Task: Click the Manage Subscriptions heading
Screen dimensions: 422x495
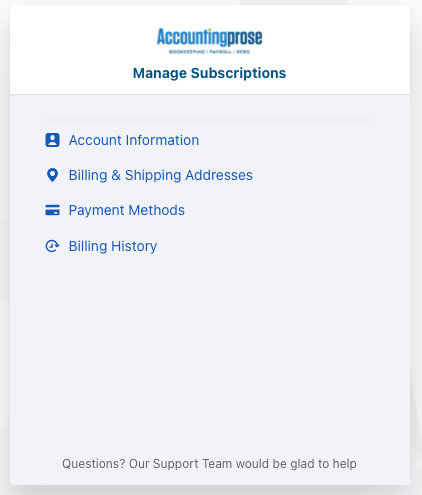Action: 209,73
